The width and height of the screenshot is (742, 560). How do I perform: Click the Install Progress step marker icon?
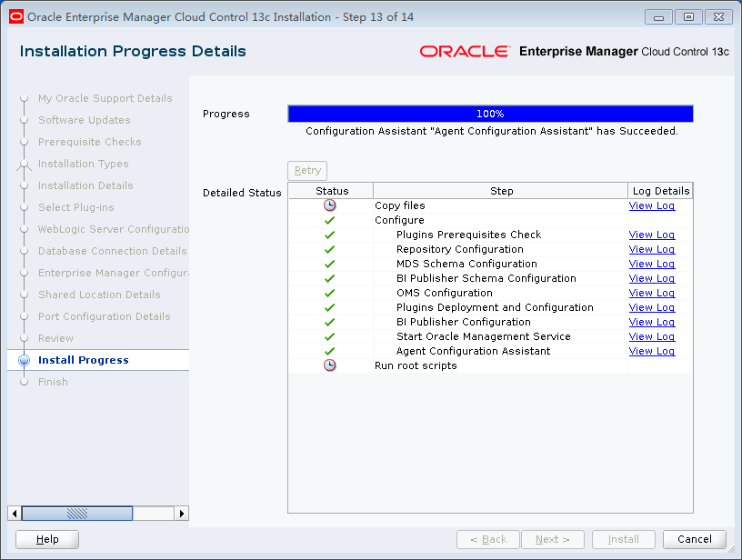23,360
